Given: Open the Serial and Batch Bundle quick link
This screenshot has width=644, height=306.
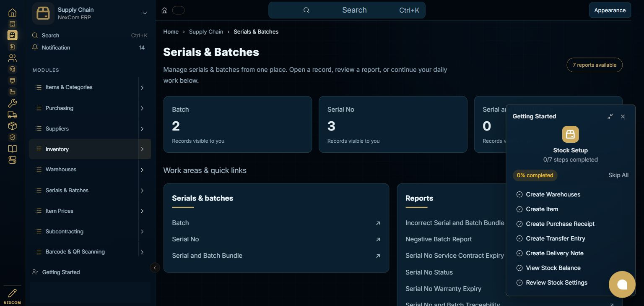Looking at the screenshot, I should (276, 256).
